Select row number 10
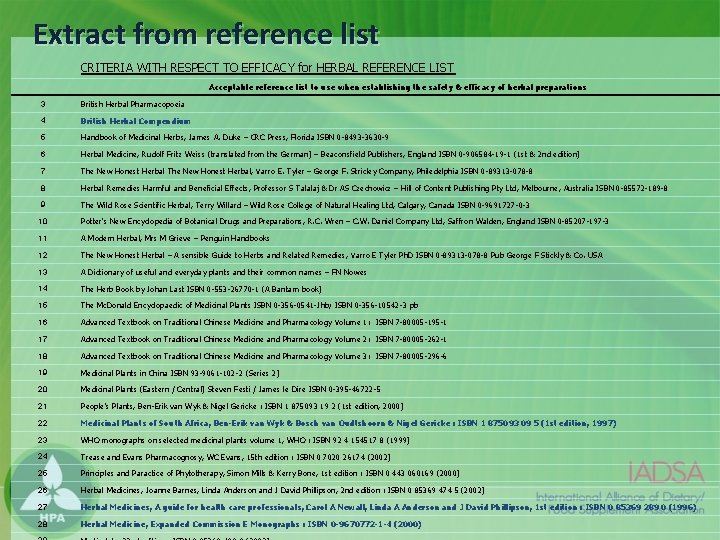720x540 pixels. [43, 221]
